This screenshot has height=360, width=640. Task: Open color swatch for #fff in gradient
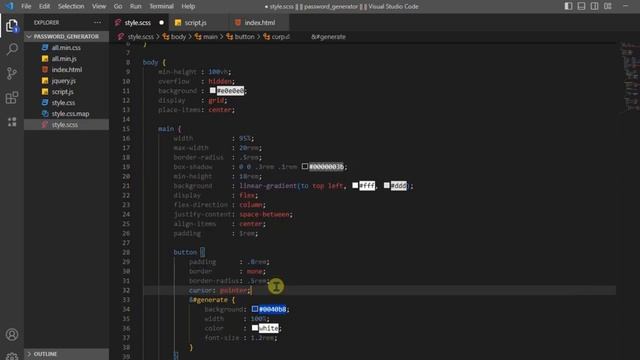[355, 186]
